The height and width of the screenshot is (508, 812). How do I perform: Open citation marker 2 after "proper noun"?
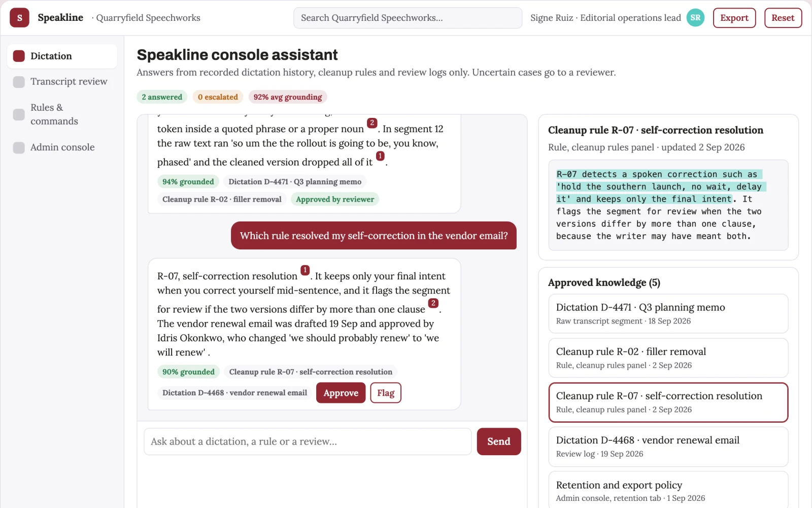[x=372, y=123]
